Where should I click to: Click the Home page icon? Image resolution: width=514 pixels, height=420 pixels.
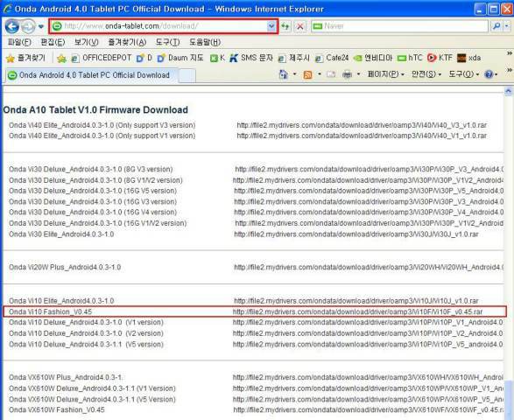click(283, 74)
